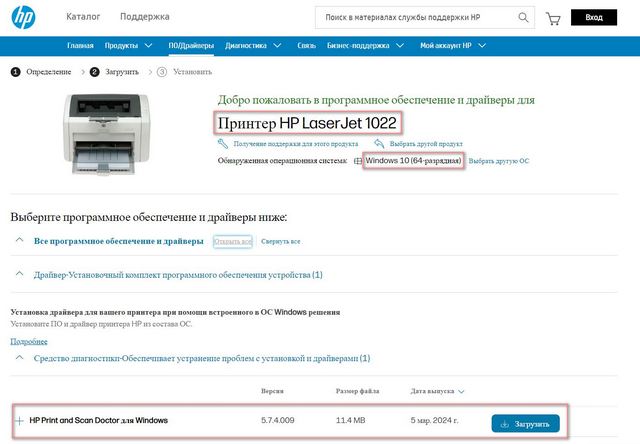Click Получение поддержки для этого продукта link

point(296,144)
